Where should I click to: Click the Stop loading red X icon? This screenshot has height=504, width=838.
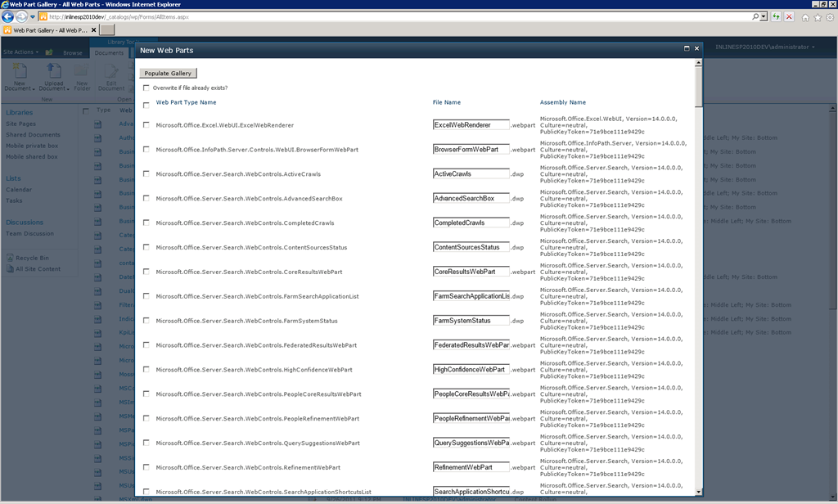789,17
